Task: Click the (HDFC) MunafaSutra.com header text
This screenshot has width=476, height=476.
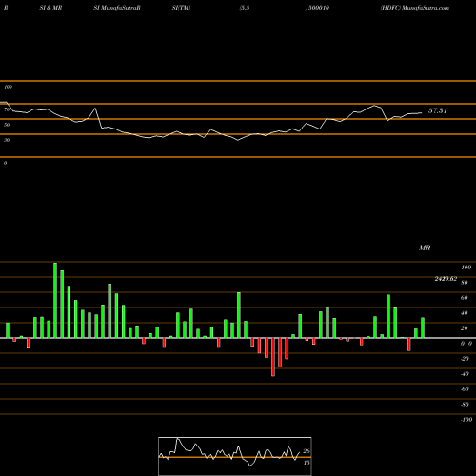Action: pos(415,8)
